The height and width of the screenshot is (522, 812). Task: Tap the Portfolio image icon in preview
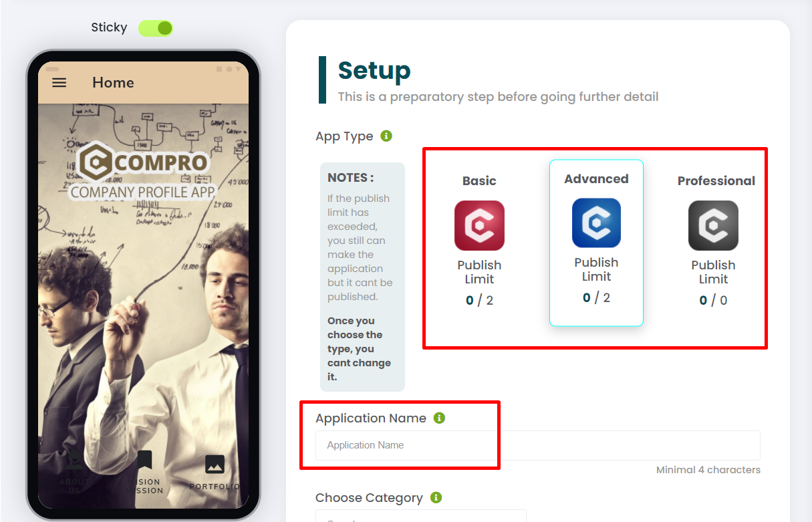pos(215,463)
